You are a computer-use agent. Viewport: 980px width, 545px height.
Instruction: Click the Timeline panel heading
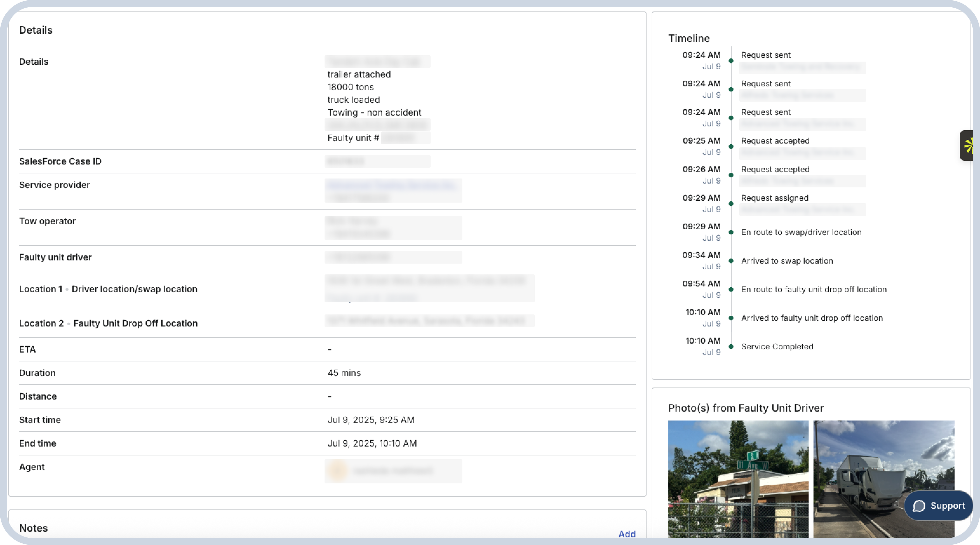(x=688, y=38)
